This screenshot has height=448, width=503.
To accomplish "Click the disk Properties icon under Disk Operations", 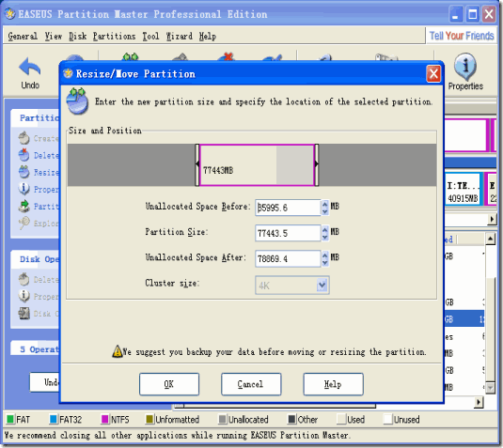I will coord(24,296).
